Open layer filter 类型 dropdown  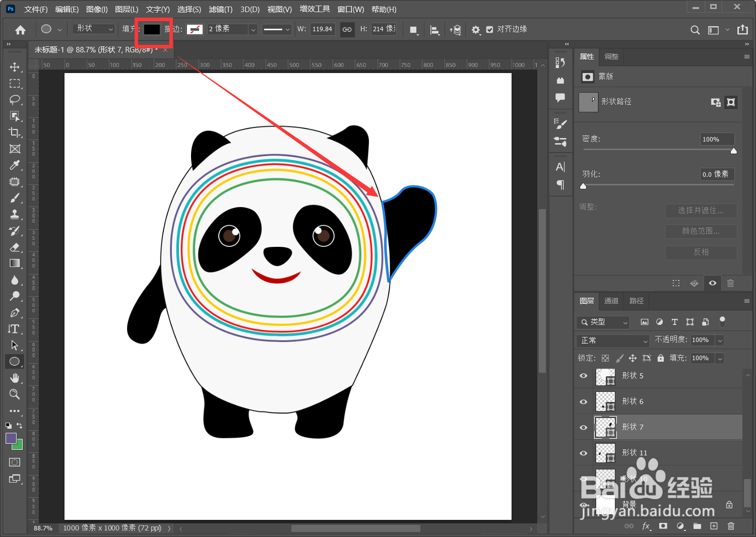603,322
